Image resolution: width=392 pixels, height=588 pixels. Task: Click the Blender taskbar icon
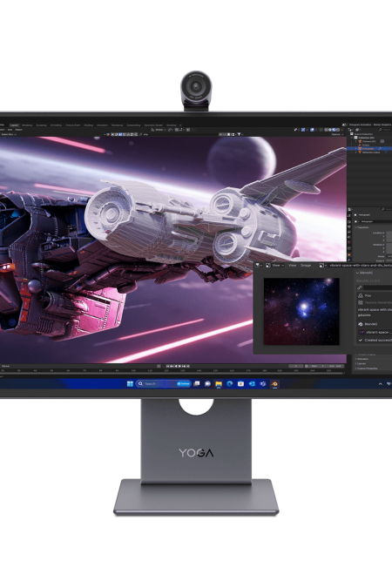tap(274, 383)
